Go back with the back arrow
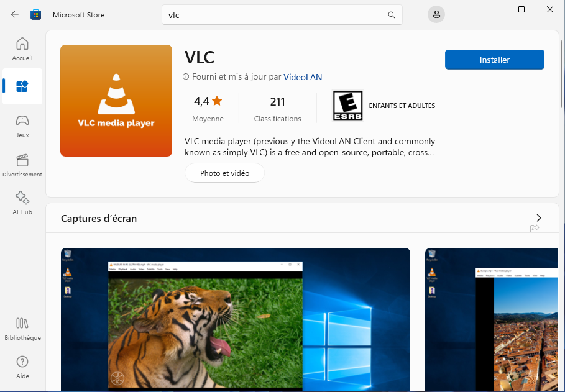This screenshot has height=392, width=565. click(x=15, y=14)
